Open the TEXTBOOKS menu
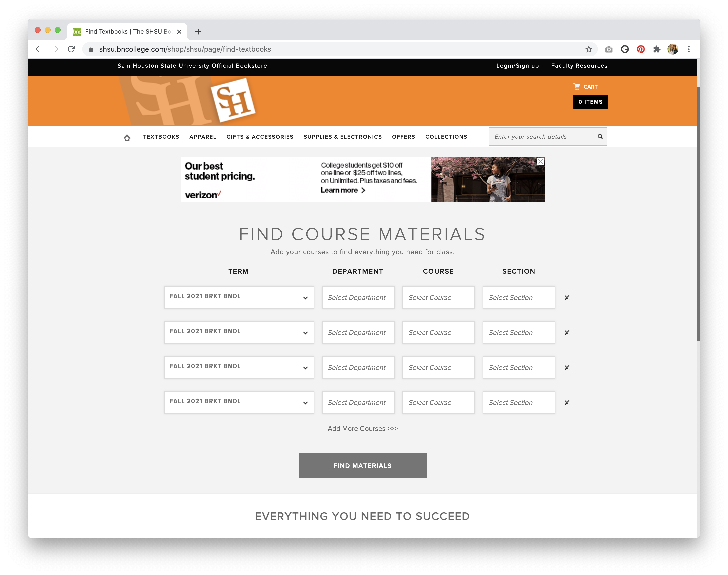 [x=161, y=137]
